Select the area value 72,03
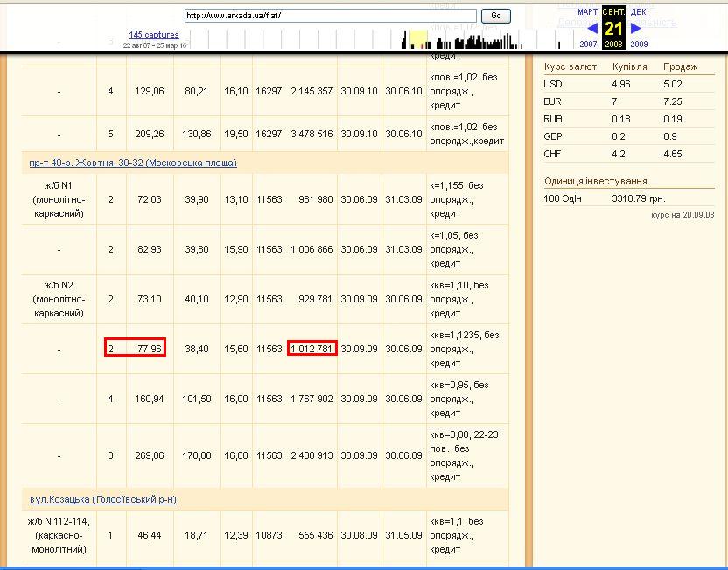 click(150, 200)
